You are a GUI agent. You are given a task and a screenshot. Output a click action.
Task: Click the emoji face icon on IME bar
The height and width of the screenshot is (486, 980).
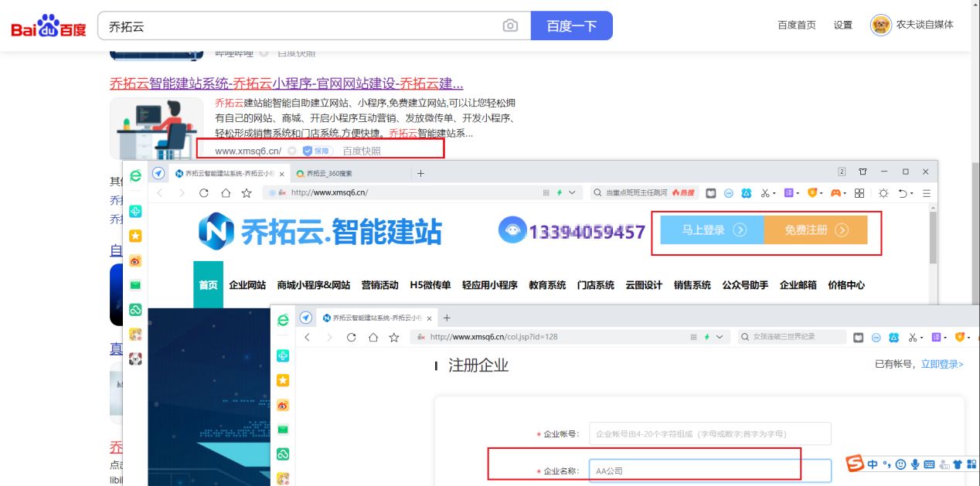(900, 464)
